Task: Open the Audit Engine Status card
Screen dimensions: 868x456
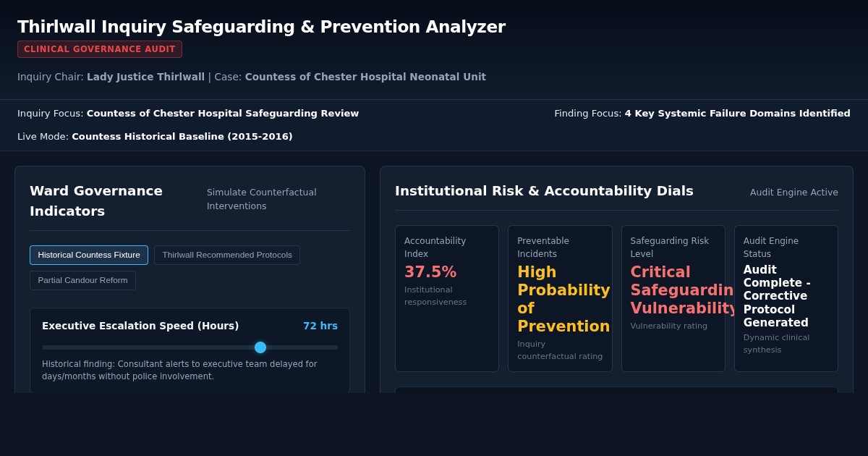Action: 786,298
